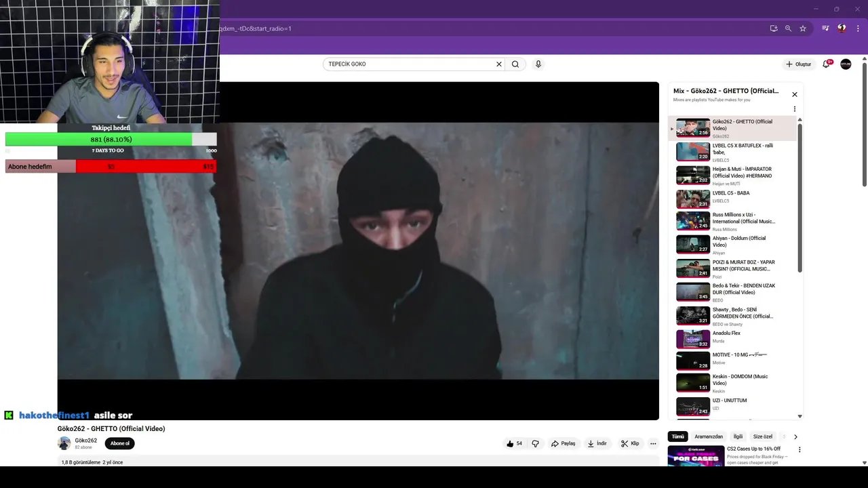Play Keskin - DOMDOM from playlist
Viewport: 868px width, 488px height.
point(732,383)
